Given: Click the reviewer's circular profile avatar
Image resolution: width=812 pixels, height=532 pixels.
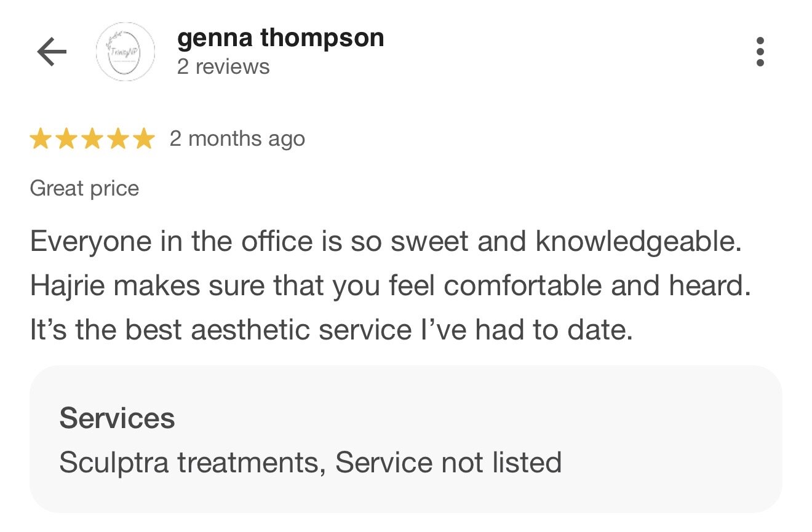Looking at the screenshot, I should tap(125, 52).
